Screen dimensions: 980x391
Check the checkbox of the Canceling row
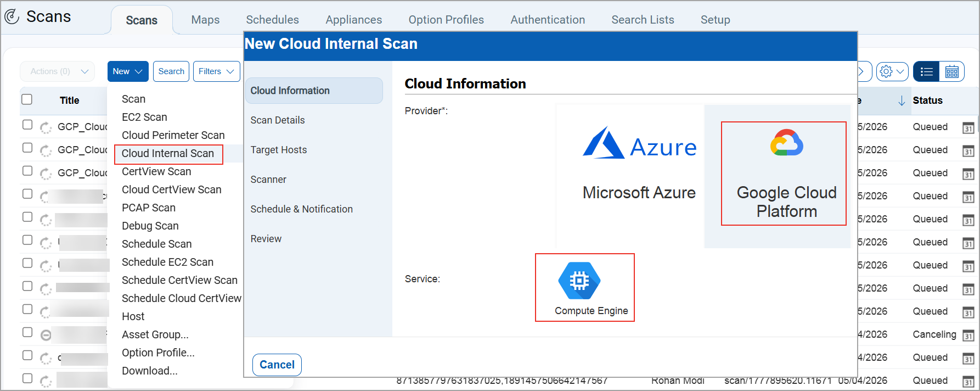pos(27,332)
